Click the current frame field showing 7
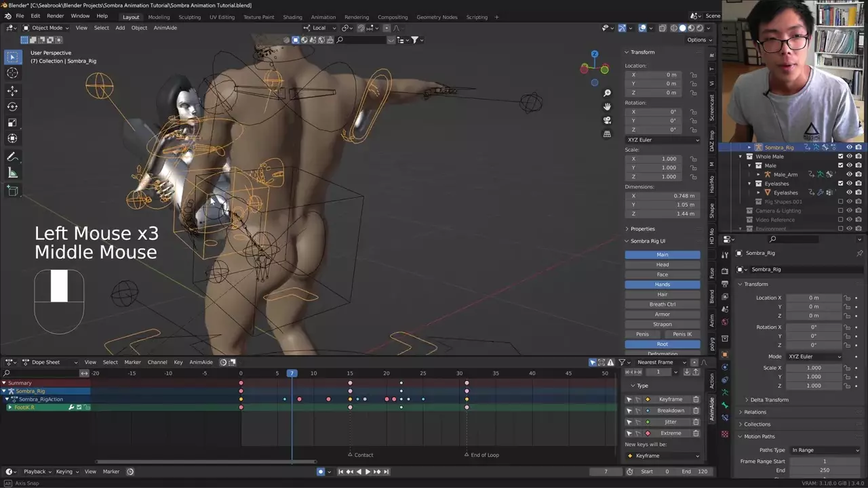 point(606,472)
